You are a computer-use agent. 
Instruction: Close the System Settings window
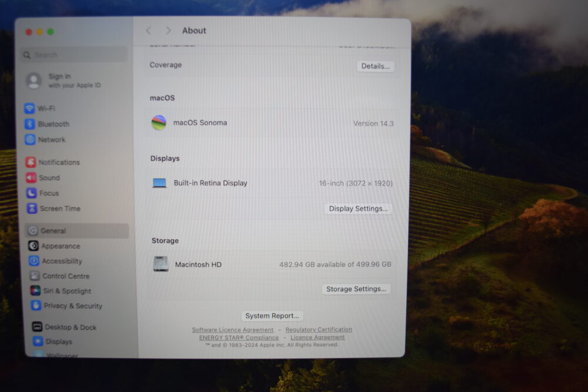click(29, 32)
